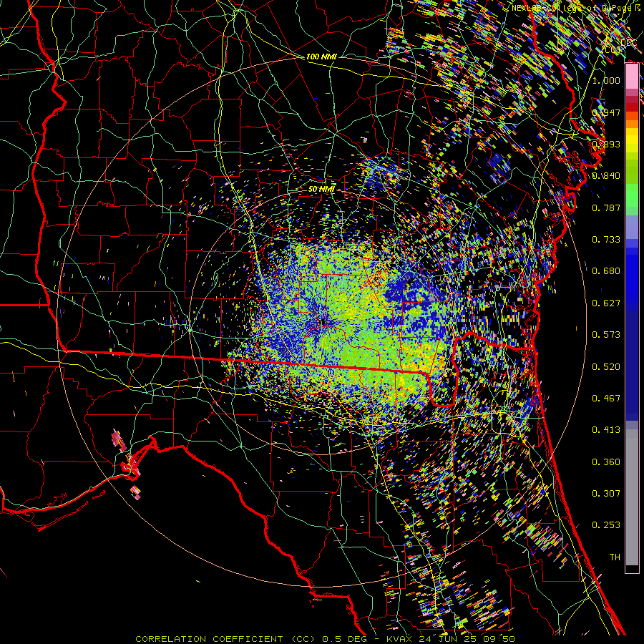
Task: Select the 0.573 legend value
Action: 606,335
